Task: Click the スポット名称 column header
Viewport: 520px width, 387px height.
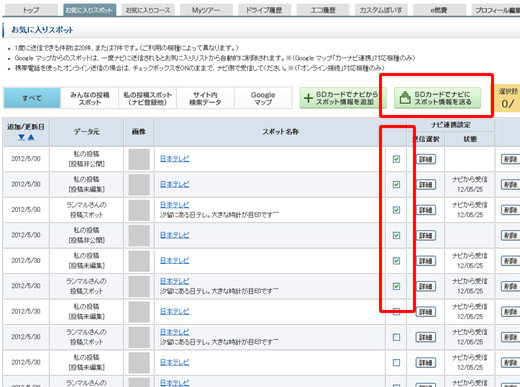Action: pos(280,132)
